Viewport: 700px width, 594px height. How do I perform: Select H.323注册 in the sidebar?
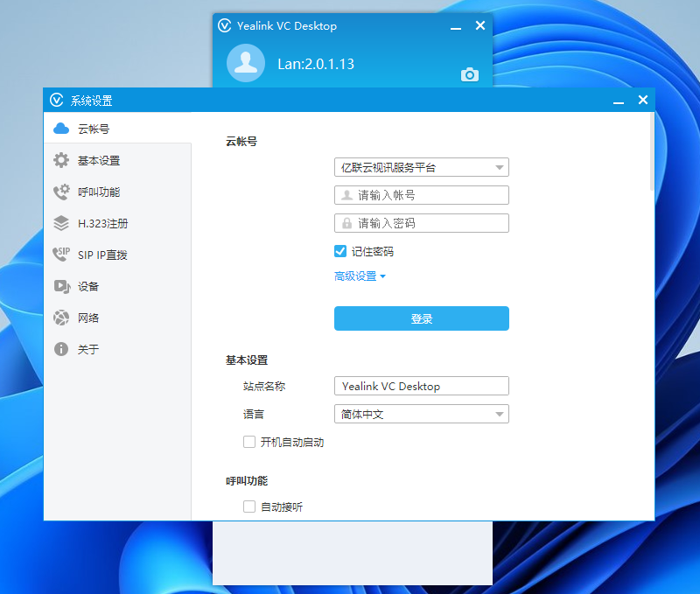pyautogui.click(x=117, y=224)
